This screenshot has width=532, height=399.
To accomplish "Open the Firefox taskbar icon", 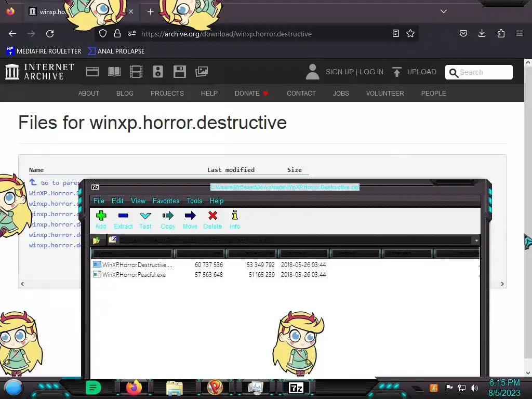I will pos(134,388).
